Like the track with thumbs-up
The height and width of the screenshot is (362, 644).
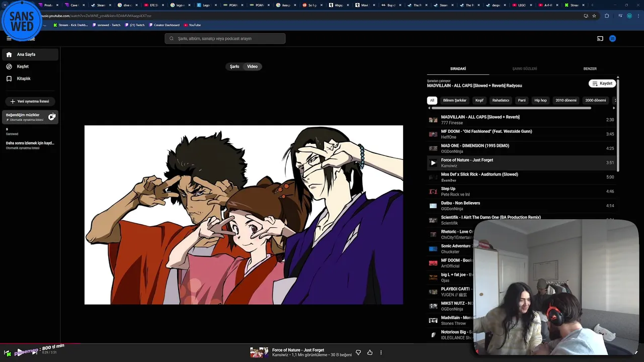point(370,352)
